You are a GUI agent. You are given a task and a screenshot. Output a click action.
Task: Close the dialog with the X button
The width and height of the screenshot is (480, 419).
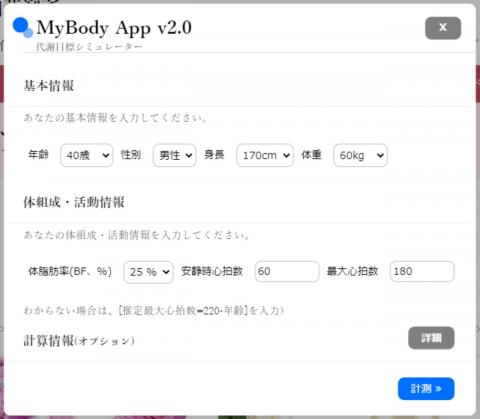tap(443, 28)
